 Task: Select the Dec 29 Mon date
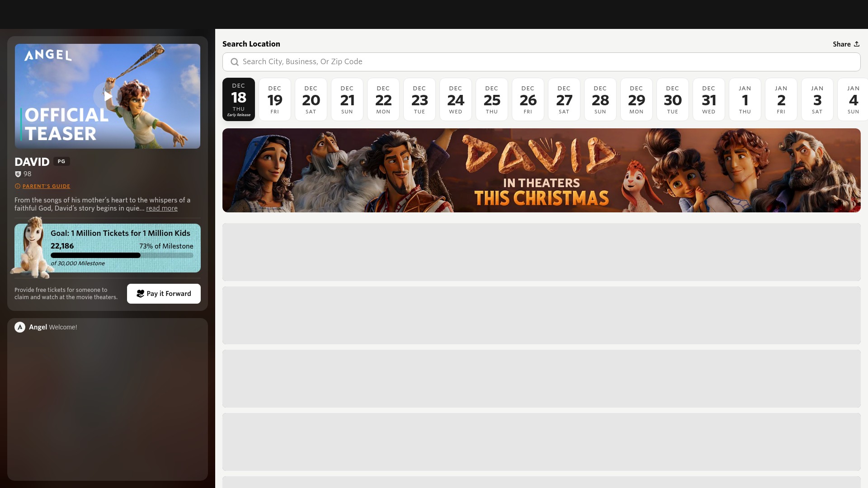637,99
